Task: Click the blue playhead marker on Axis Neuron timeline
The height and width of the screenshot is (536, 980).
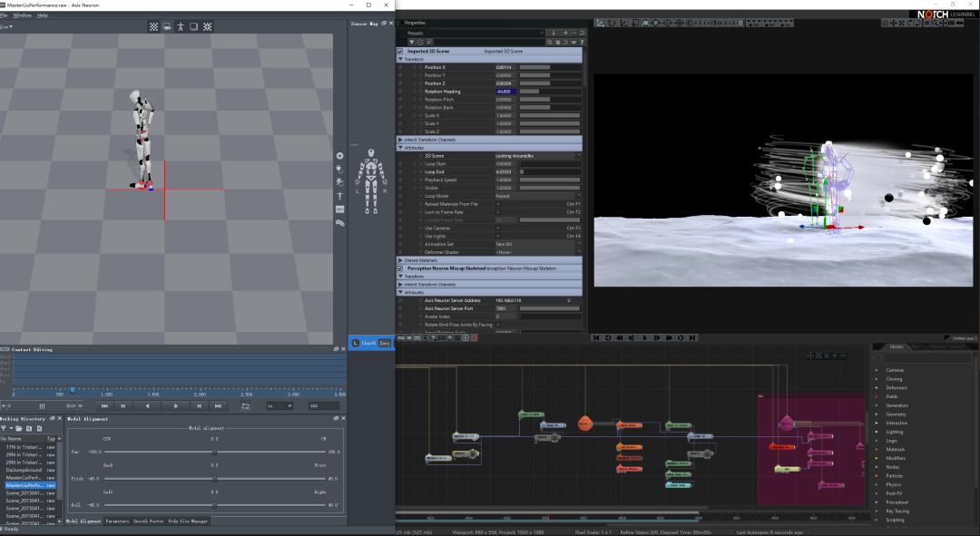Action: [73, 391]
